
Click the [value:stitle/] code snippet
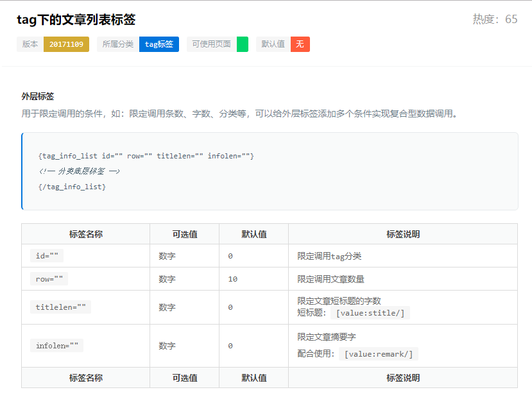[370, 313]
